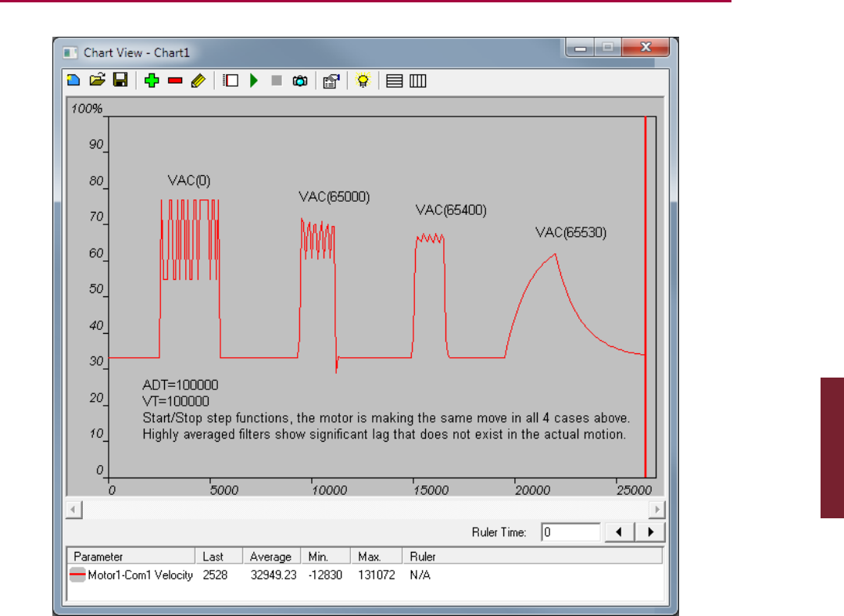Screen dimensions: 844x616
Task: Add a parameter with green plus icon
Action: click(152, 81)
